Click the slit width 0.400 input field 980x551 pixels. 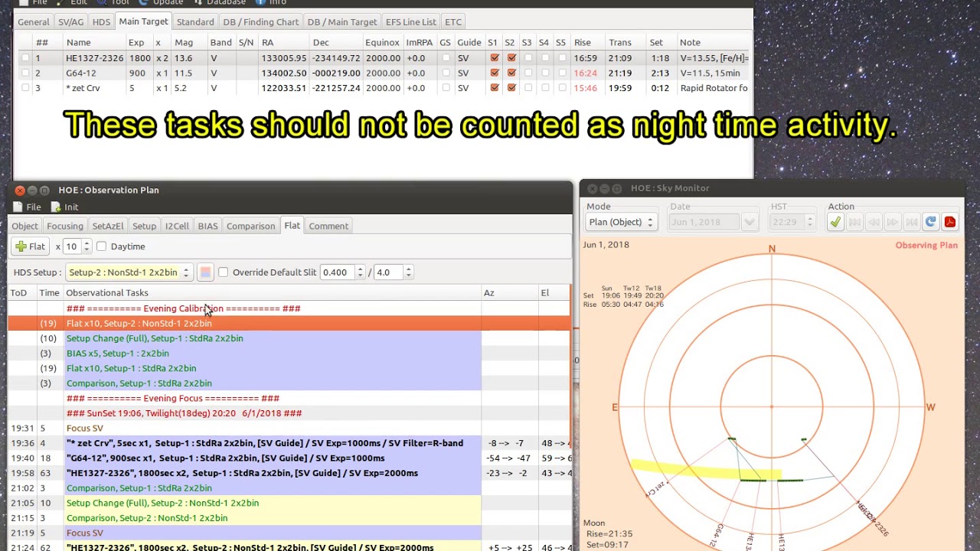coord(335,272)
